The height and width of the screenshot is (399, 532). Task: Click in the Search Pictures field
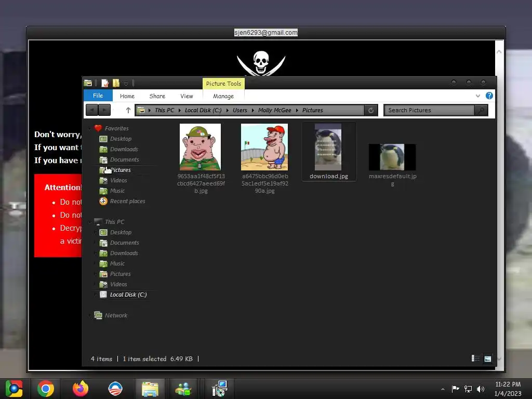429,110
